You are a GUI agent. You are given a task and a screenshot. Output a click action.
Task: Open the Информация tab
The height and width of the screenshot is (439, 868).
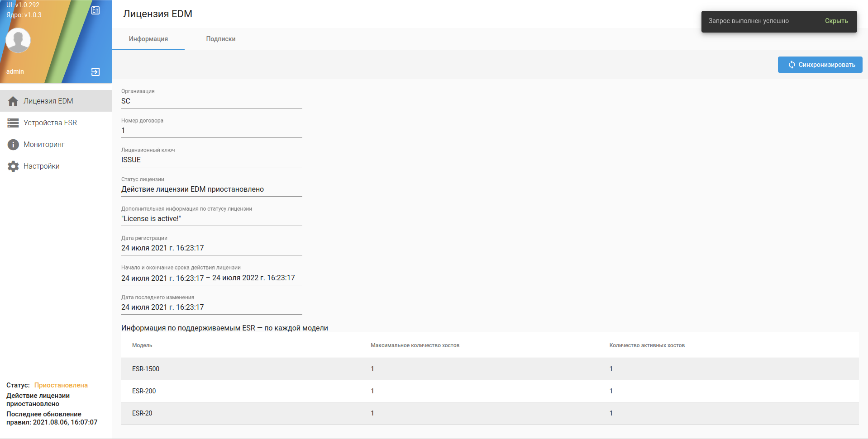click(x=148, y=39)
